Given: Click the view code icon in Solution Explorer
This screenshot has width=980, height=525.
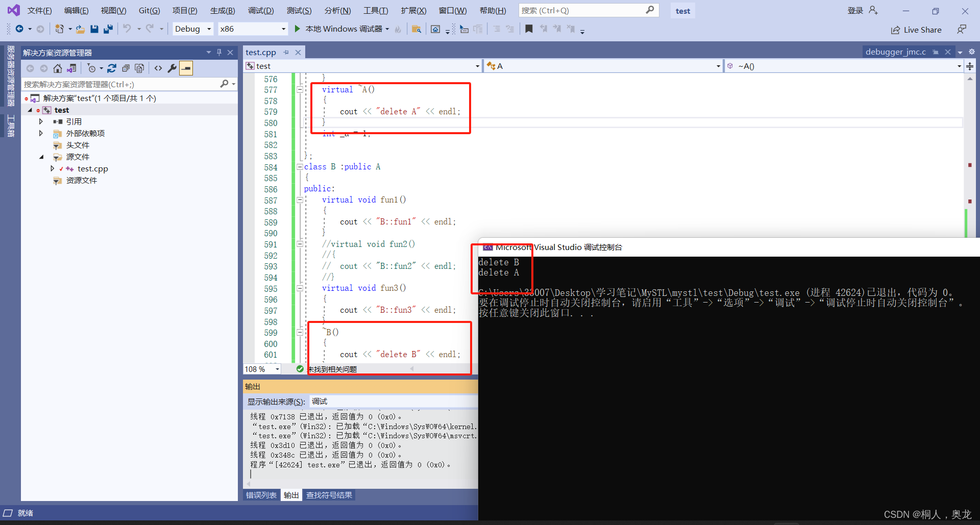Looking at the screenshot, I should pyautogui.click(x=158, y=68).
